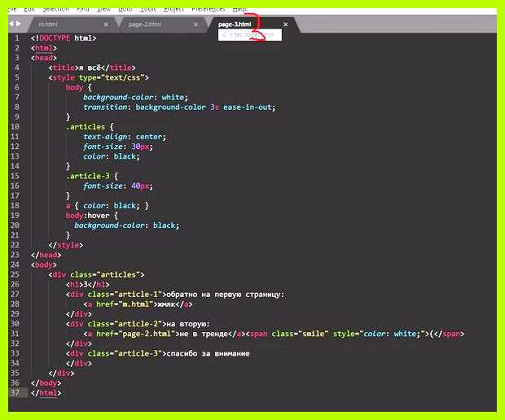Click 'обратно на первую страницу:' text
Screen dimensions: 505x420
[226, 295]
